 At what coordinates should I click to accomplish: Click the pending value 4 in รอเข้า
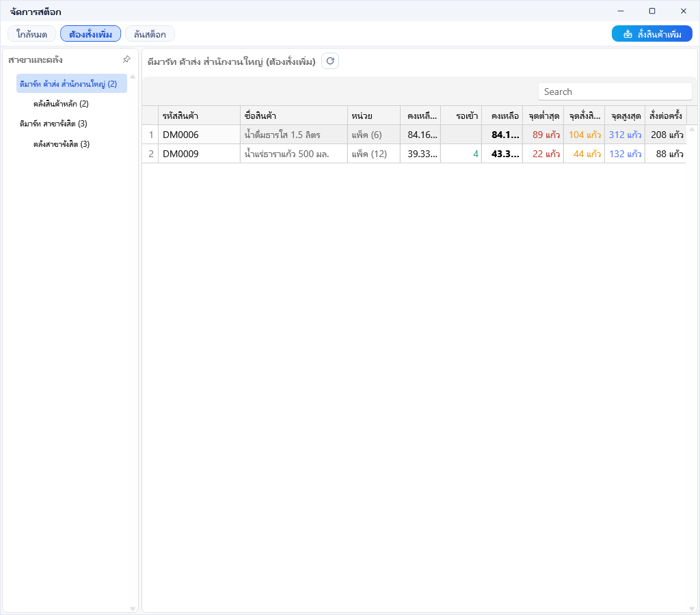(461, 154)
